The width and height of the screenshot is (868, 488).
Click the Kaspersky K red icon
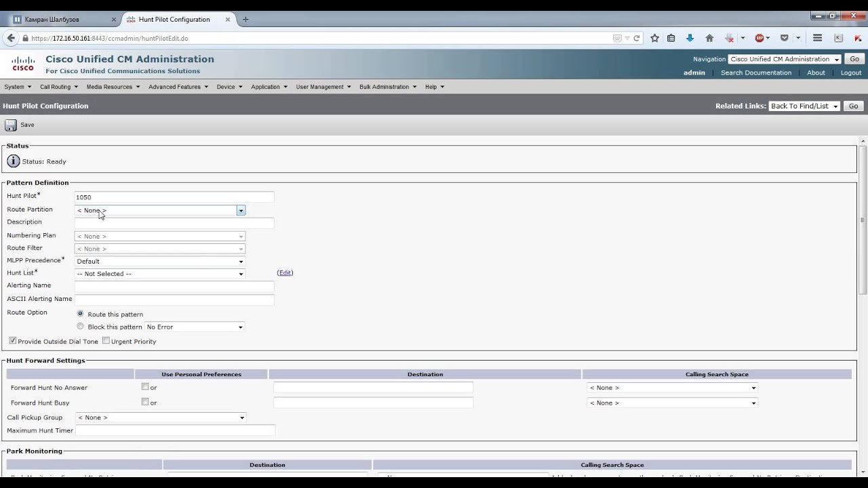coord(858,39)
